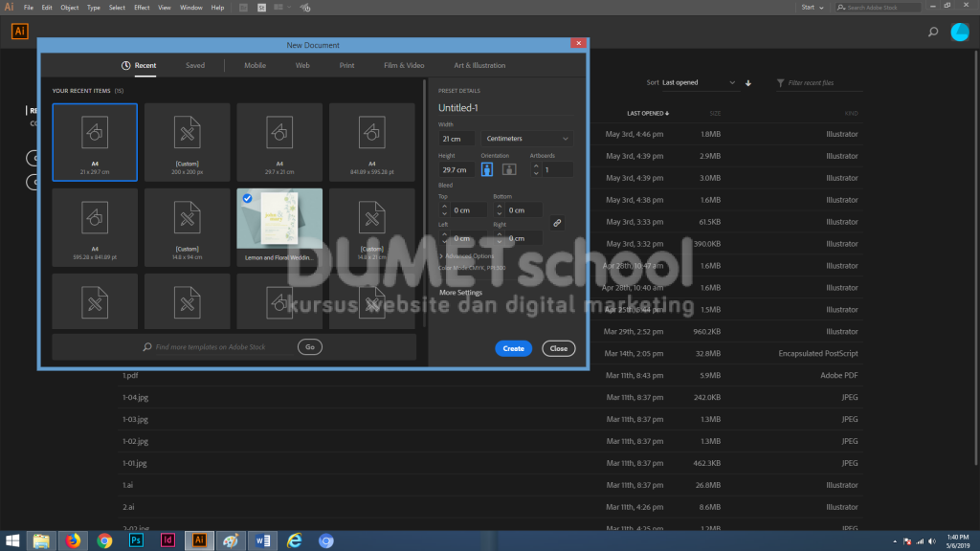This screenshot has width=980, height=551.
Task: Open the Start workspace dropdown
Action: 813,8
